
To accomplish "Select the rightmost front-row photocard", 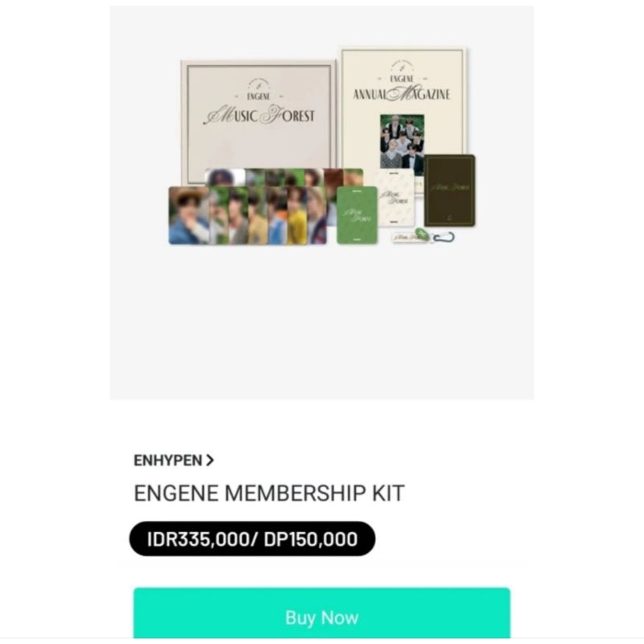I will click(x=316, y=215).
